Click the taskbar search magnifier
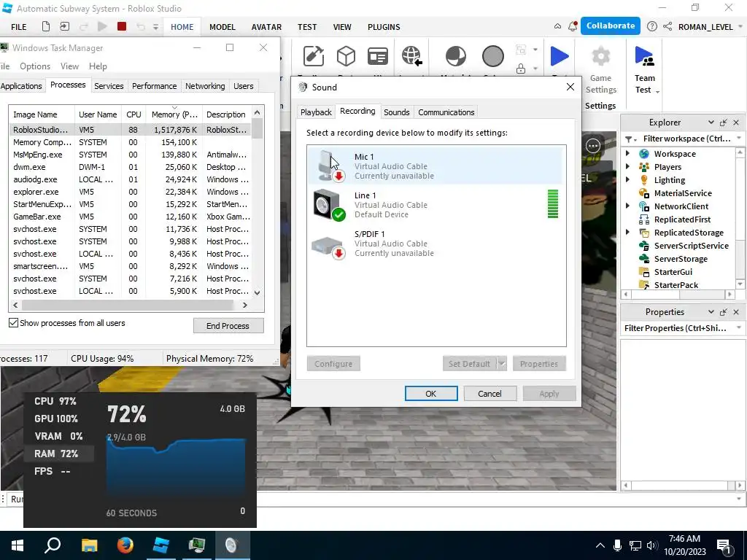The width and height of the screenshot is (747, 560). point(53,545)
